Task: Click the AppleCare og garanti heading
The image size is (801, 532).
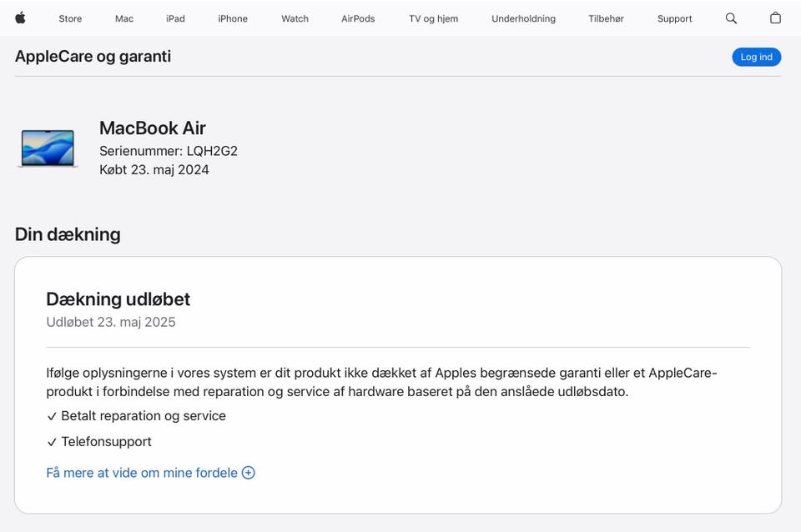Action: [x=93, y=57]
